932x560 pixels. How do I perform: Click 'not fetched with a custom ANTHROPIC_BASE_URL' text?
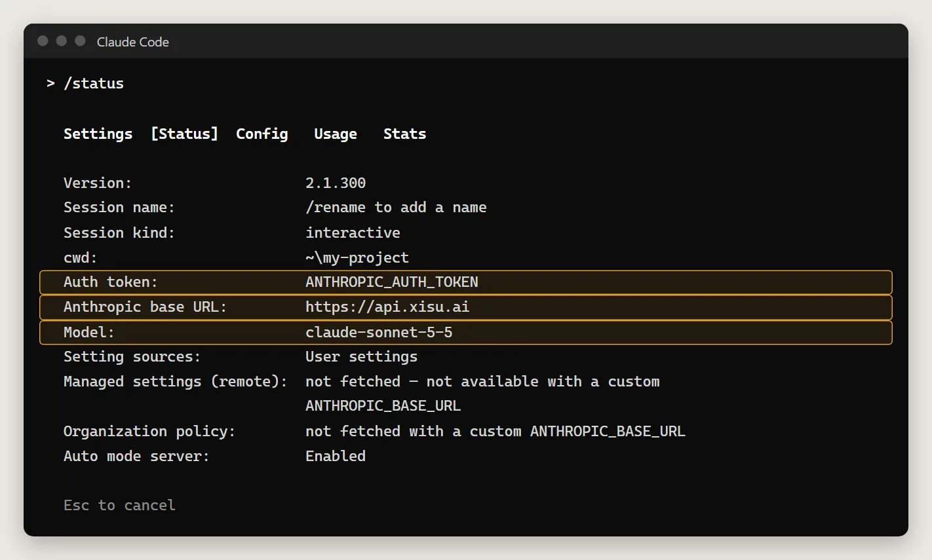click(x=495, y=432)
